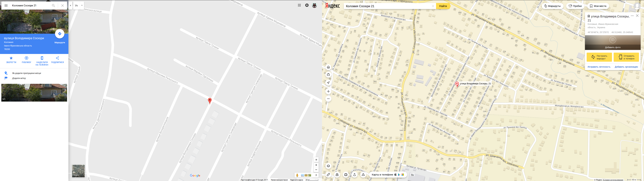Screen dimensions: 644x181
Task: Open the Google apps grid
Action: (299, 5)
